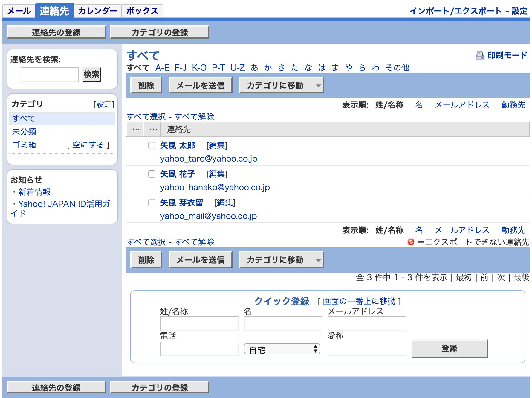Filter contacts by さ row
The height and width of the screenshot is (398, 532).
pos(281,68)
